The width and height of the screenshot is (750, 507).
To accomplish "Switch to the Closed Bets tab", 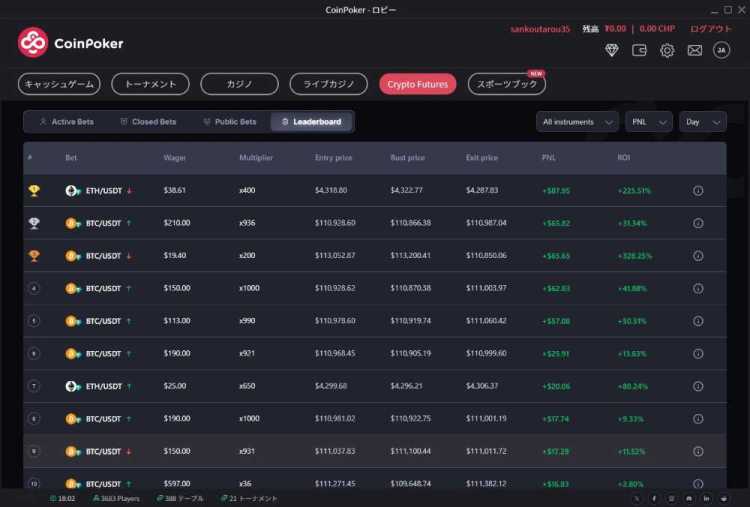I will pos(147,122).
